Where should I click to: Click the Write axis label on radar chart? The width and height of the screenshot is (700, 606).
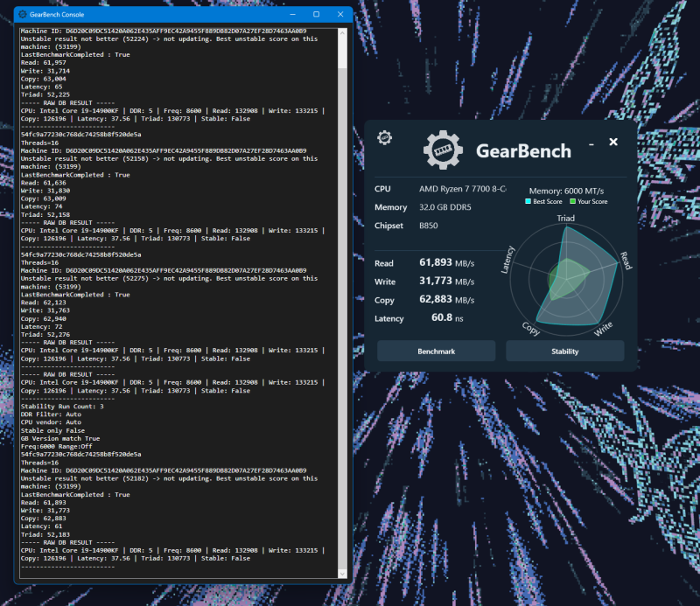pos(603,329)
